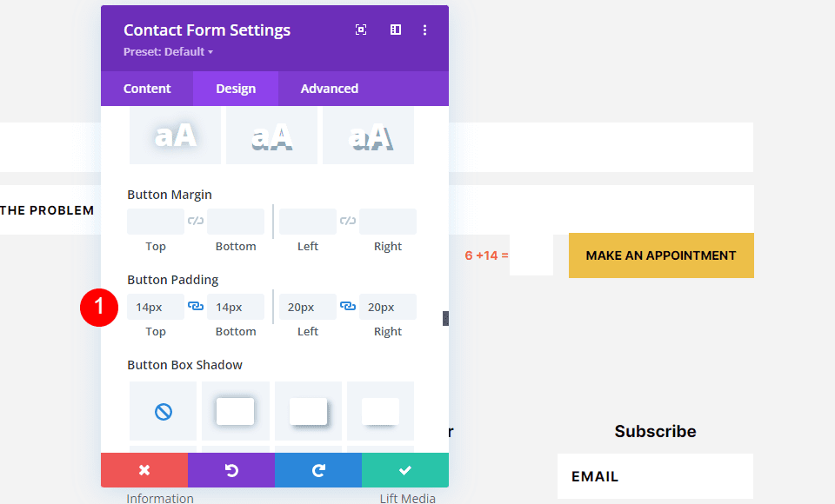Unlink top and bottom button padding values

195,306
